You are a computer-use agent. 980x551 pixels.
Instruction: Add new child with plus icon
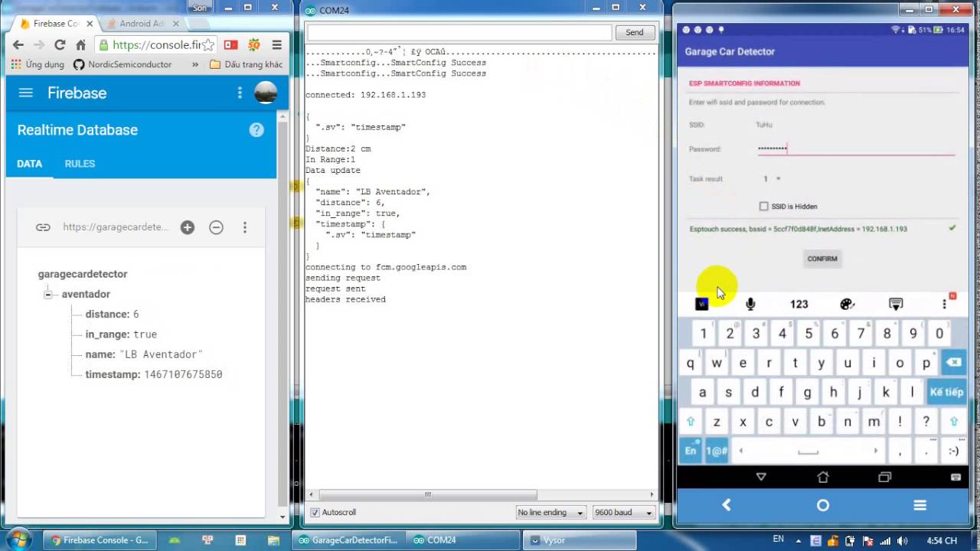coord(188,227)
